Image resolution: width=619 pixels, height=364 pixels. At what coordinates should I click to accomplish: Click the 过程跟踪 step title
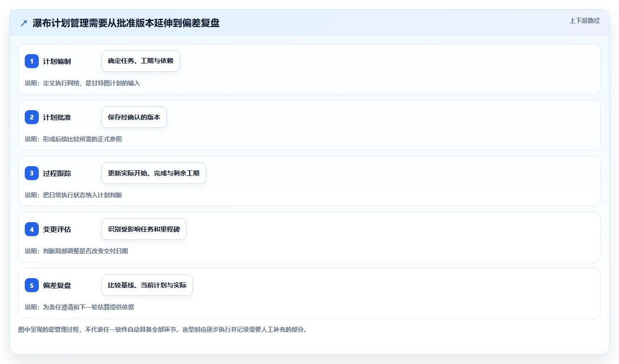(x=57, y=174)
